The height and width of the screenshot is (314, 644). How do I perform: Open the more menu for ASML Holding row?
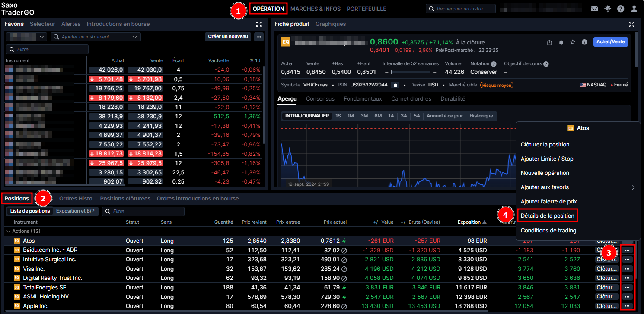(627, 297)
